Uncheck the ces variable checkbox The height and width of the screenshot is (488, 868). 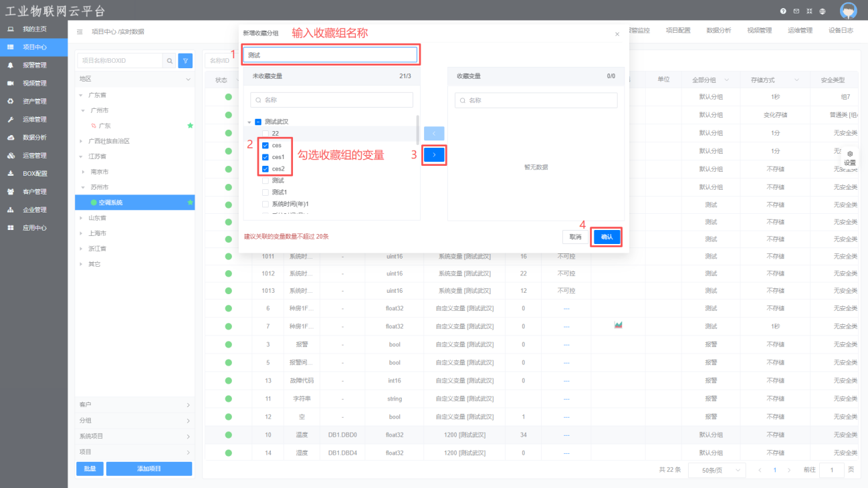[265, 145]
